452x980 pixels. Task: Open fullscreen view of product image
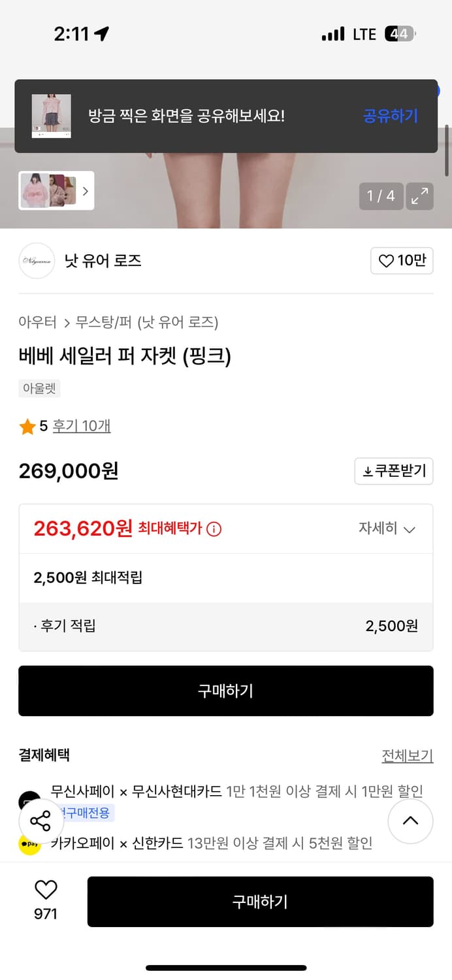420,195
